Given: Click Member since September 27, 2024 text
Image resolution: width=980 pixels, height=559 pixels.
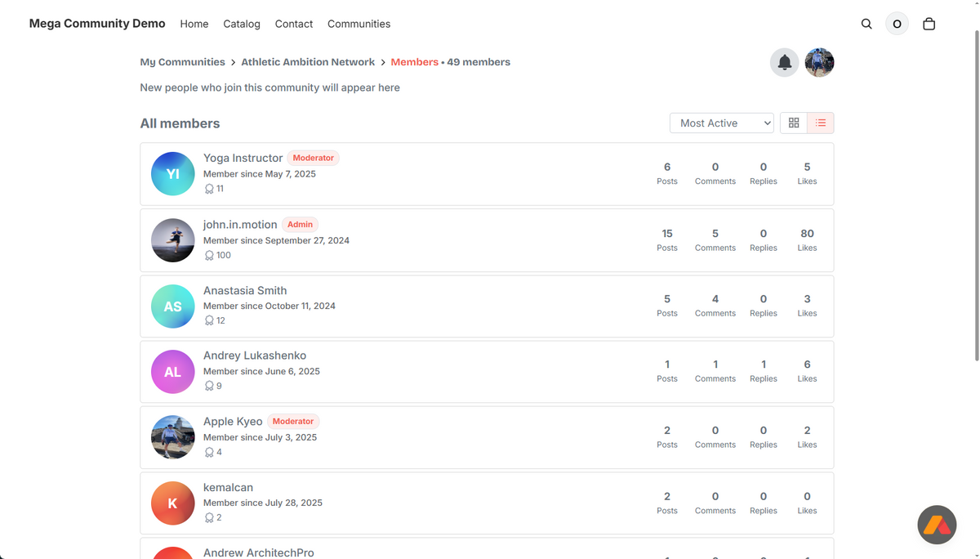Looking at the screenshot, I should pos(276,240).
